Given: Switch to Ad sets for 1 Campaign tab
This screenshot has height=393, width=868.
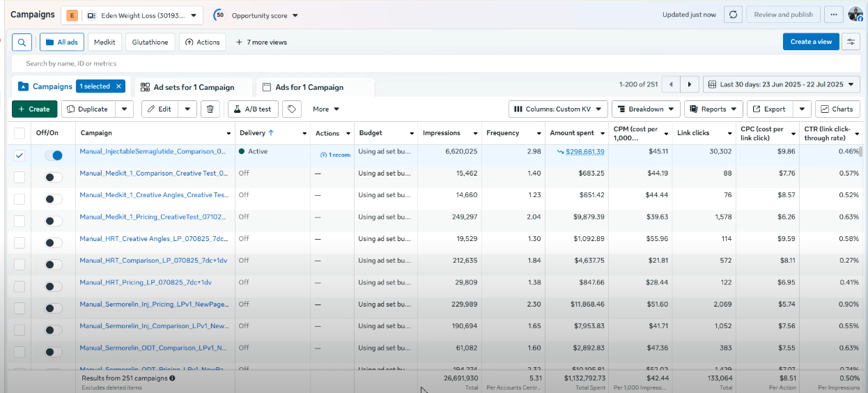Looking at the screenshot, I should click(193, 87).
